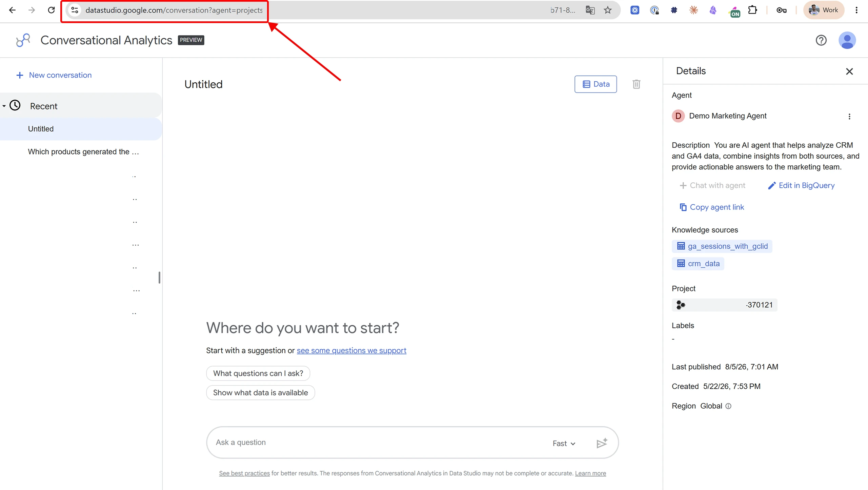868x490 pixels.
Task: Click the PREVIEW badge
Action: point(191,40)
